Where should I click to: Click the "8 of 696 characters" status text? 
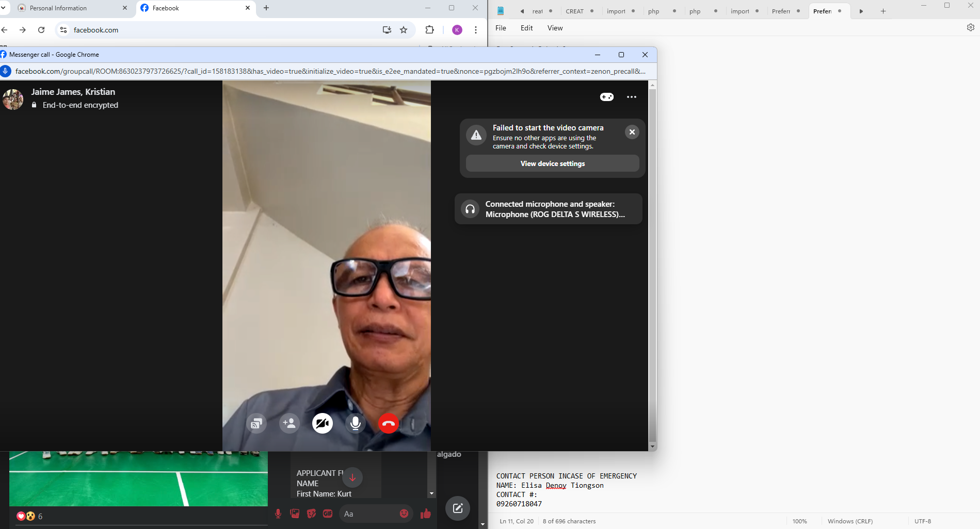coord(569,521)
